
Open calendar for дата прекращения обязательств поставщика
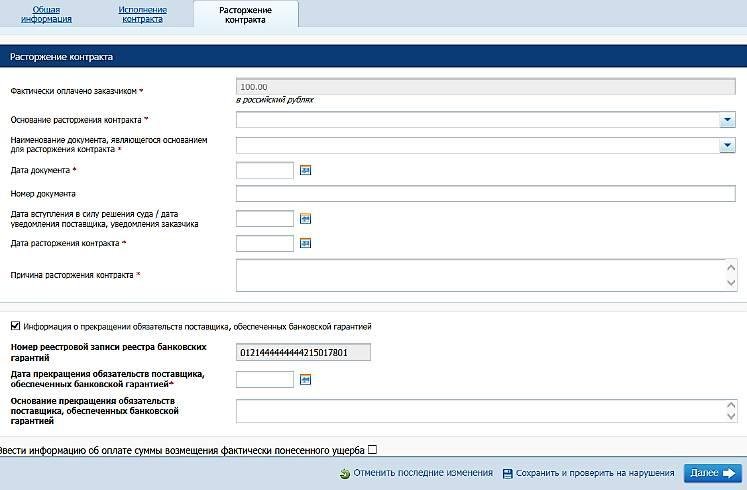click(x=306, y=379)
